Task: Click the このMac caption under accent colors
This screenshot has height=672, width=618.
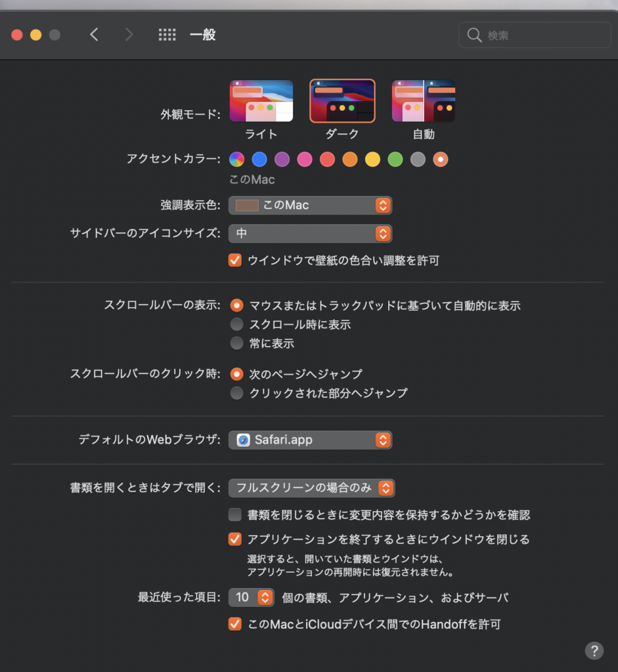Action: 252,180
